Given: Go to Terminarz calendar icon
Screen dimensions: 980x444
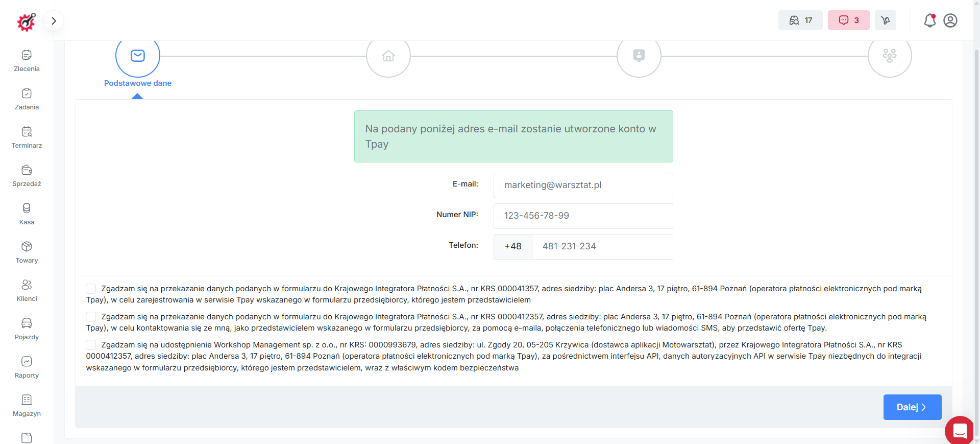Looking at the screenshot, I should pyautogui.click(x=27, y=132).
